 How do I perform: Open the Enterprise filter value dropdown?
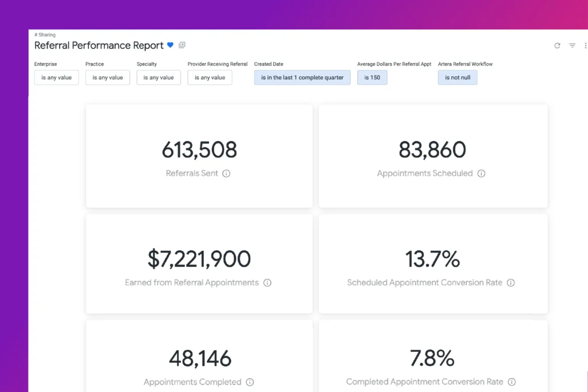pos(56,77)
